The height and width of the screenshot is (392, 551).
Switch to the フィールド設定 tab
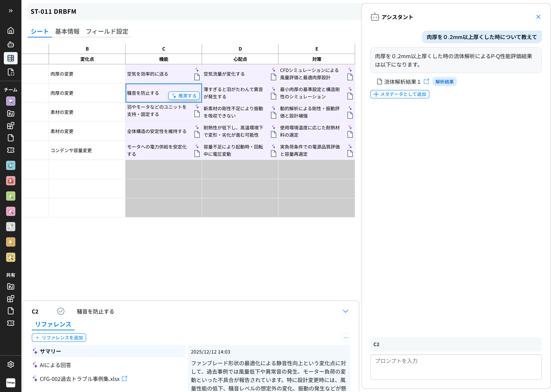coord(107,32)
